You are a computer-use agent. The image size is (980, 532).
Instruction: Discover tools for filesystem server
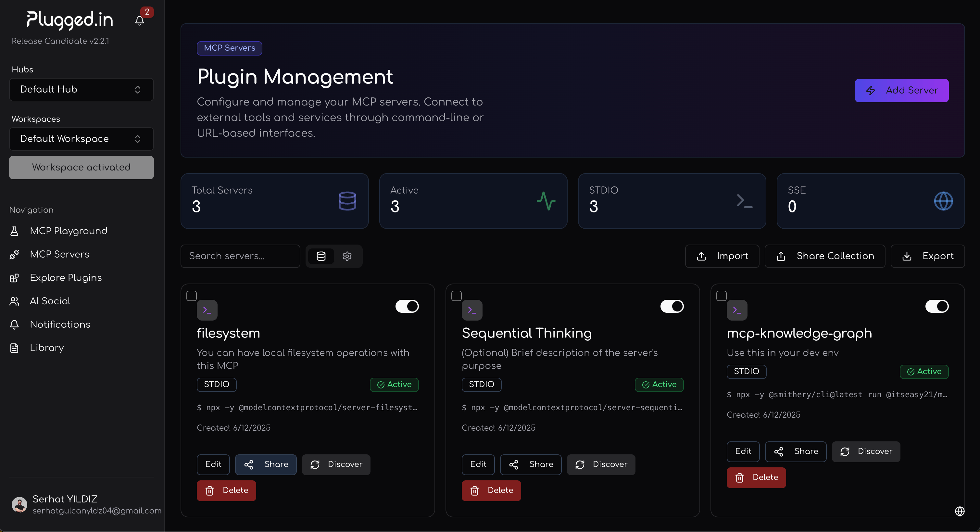[x=336, y=465]
